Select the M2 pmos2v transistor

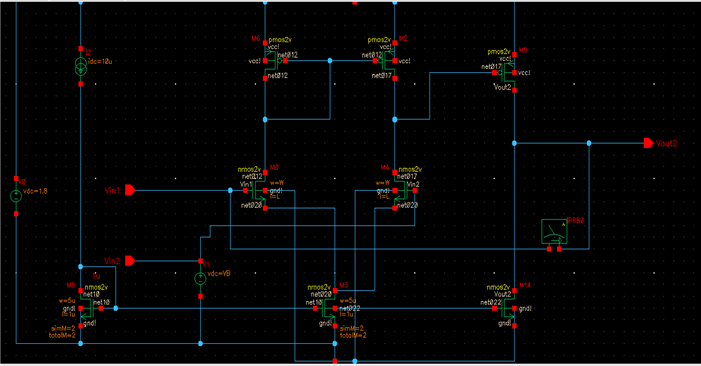click(x=387, y=61)
